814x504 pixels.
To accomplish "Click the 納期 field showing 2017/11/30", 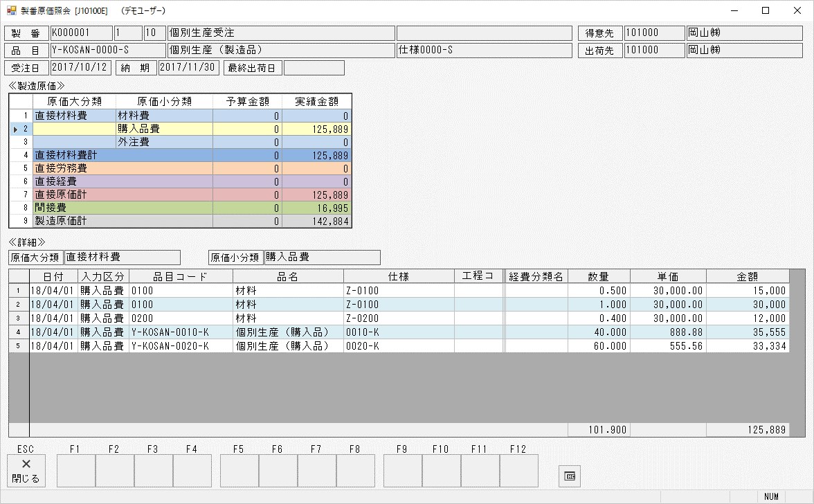I will tap(188, 67).
